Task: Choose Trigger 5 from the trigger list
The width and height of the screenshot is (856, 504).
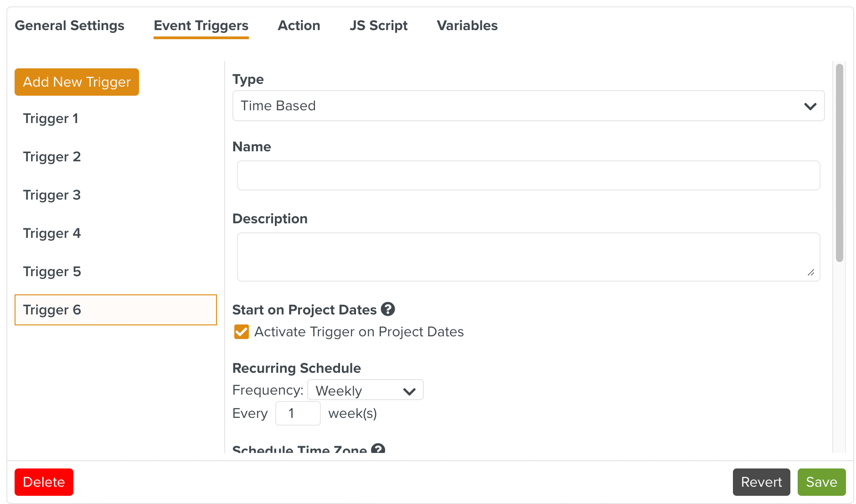Action: 52,272
